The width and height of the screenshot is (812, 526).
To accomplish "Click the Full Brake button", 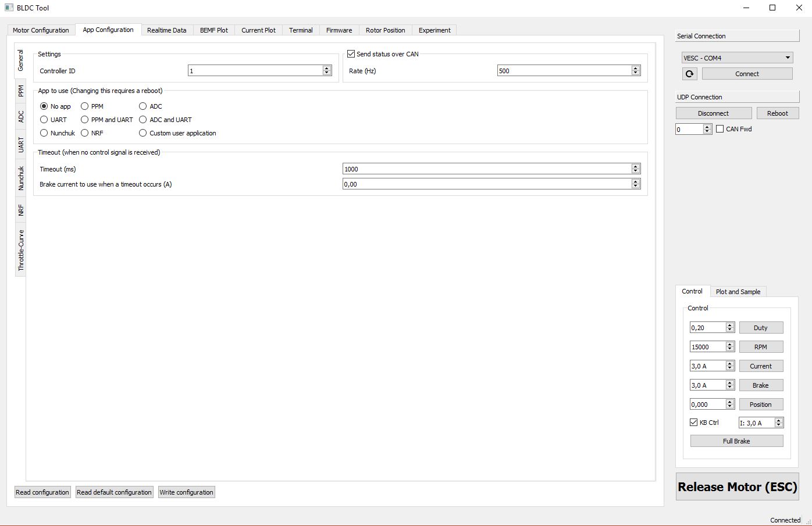I will click(736, 441).
